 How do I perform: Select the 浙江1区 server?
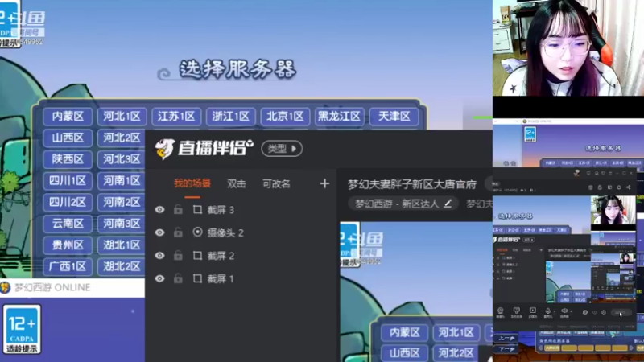230,116
